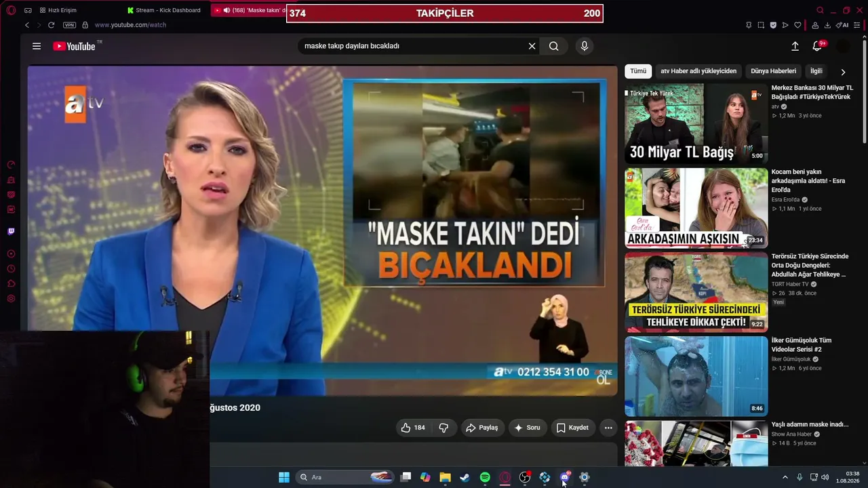The height and width of the screenshot is (488, 868).
Task: Select the Dünya Haberleri chip
Action: (x=773, y=71)
